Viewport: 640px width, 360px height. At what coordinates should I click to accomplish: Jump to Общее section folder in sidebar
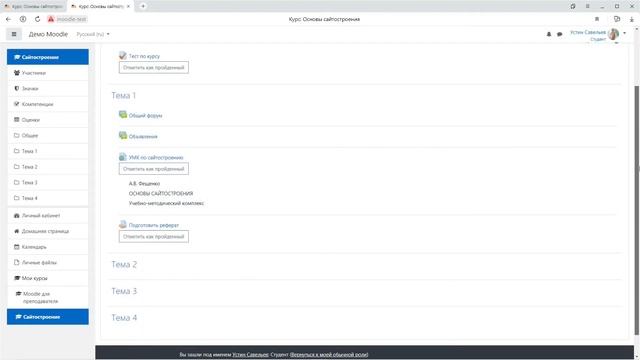point(48,136)
